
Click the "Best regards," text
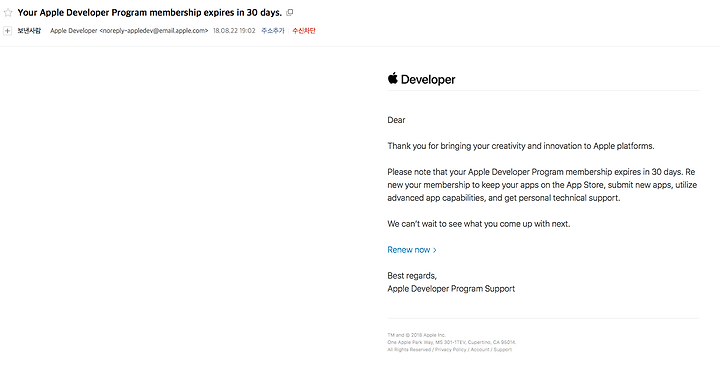[x=412, y=276]
